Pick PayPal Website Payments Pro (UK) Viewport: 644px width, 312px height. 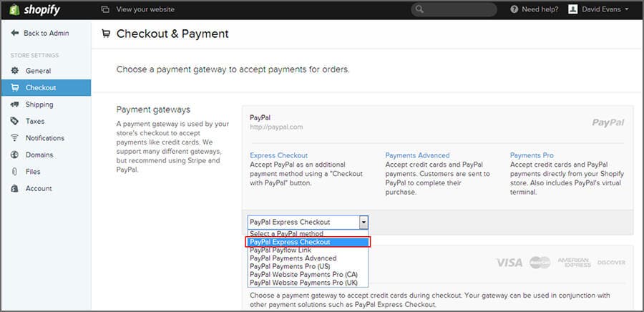coord(303,283)
